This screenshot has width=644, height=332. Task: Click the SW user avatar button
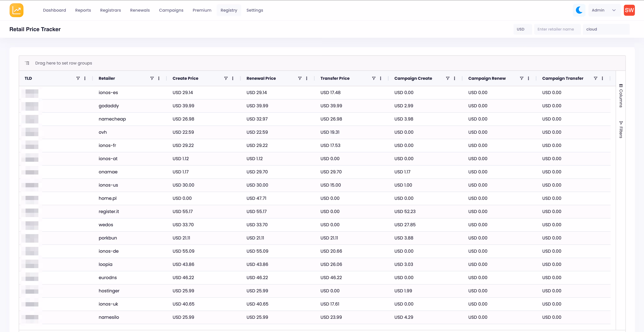629,10
